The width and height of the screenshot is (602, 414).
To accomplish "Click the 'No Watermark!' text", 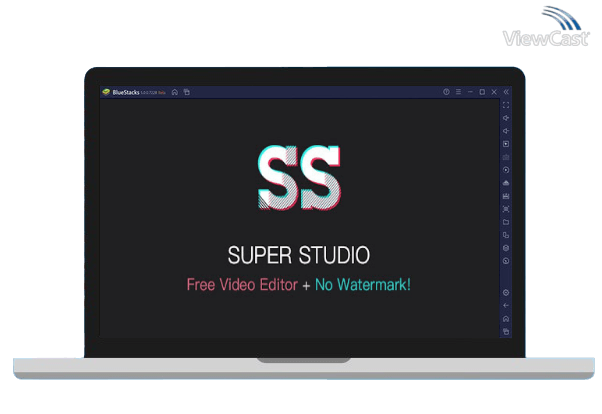I will 363,285.
